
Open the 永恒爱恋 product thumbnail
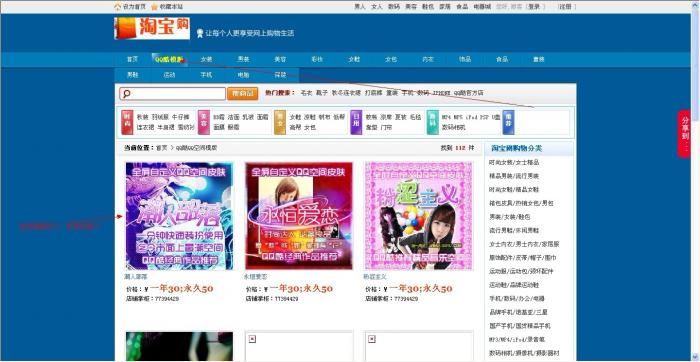299,216
